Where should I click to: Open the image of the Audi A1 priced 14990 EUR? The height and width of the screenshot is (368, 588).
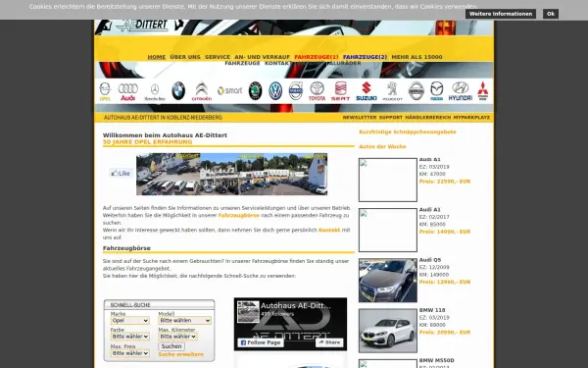pos(388,230)
